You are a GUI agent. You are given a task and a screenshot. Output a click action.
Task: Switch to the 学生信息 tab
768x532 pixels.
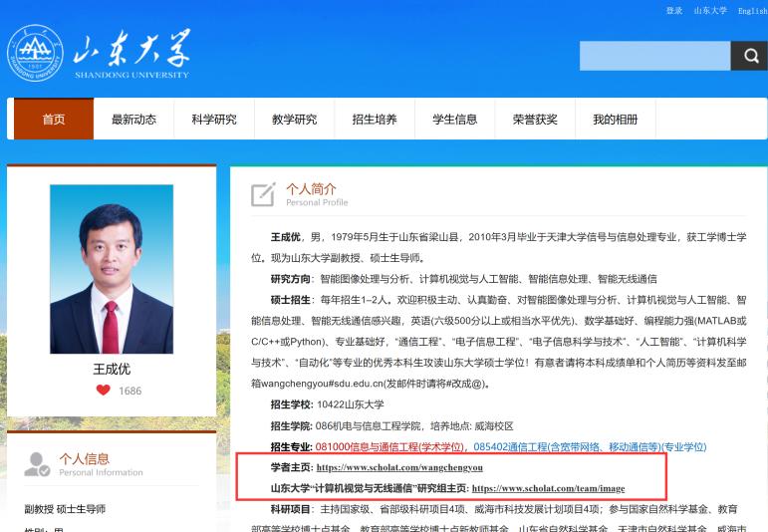click(x=454, y=120)
